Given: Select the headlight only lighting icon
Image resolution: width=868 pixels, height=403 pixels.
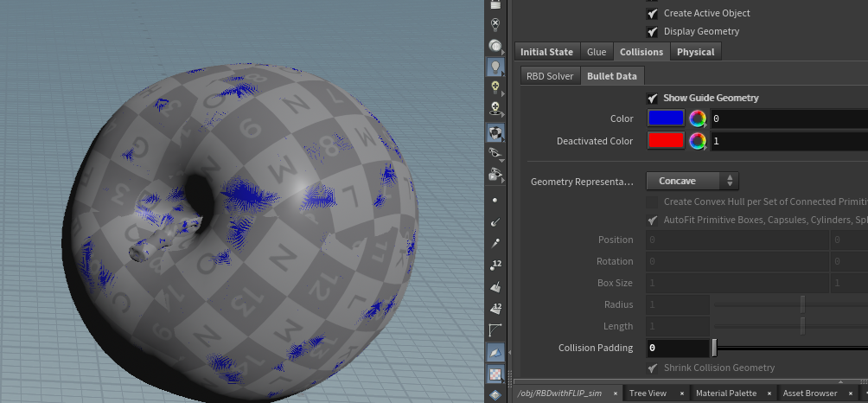Looking at the screenshot, I should coord(495,46).
